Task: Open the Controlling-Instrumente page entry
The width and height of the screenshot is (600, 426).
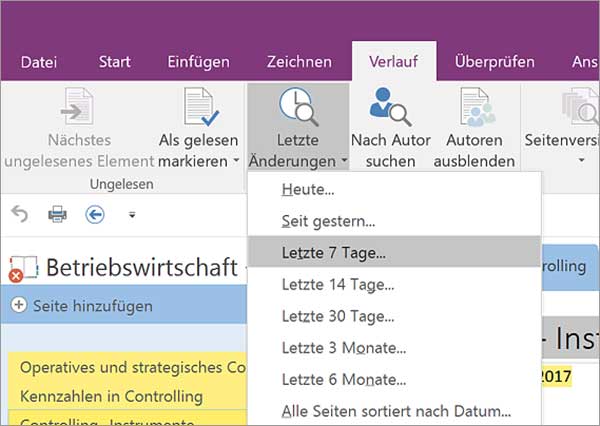Action: tap(127, 418)
